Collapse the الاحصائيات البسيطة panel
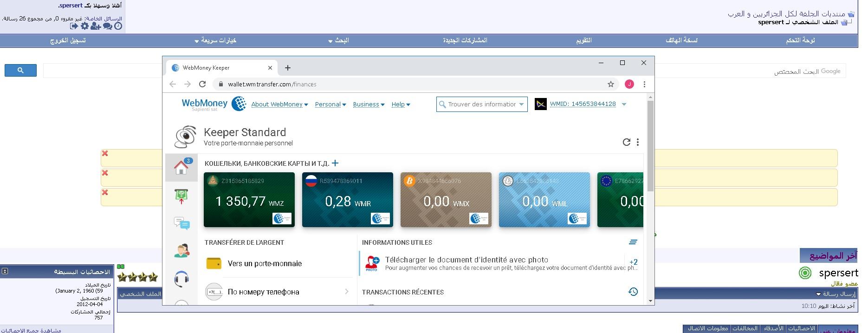Image resolution: width=868 pixels, height=333 pixels. 5,271
